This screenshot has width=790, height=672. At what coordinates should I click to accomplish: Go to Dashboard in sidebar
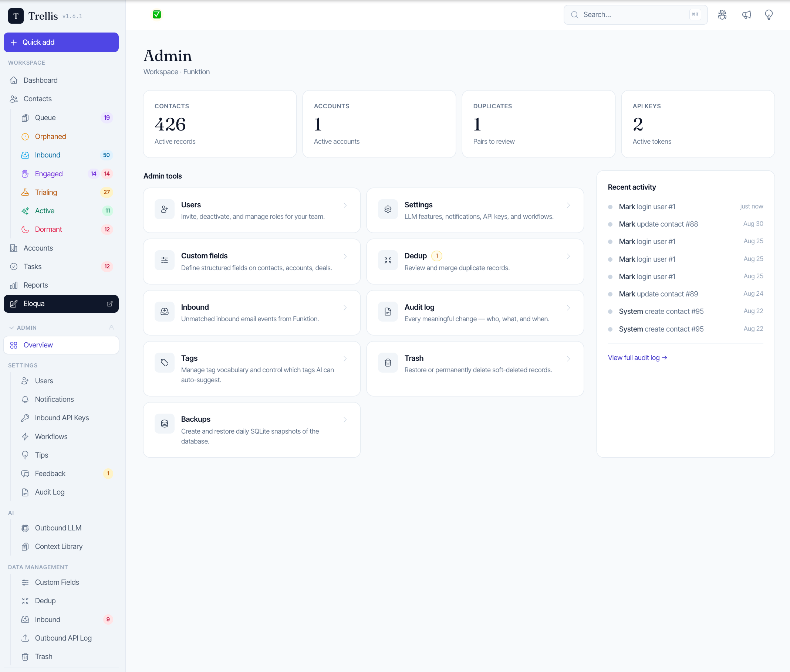[x=61, y=80]
